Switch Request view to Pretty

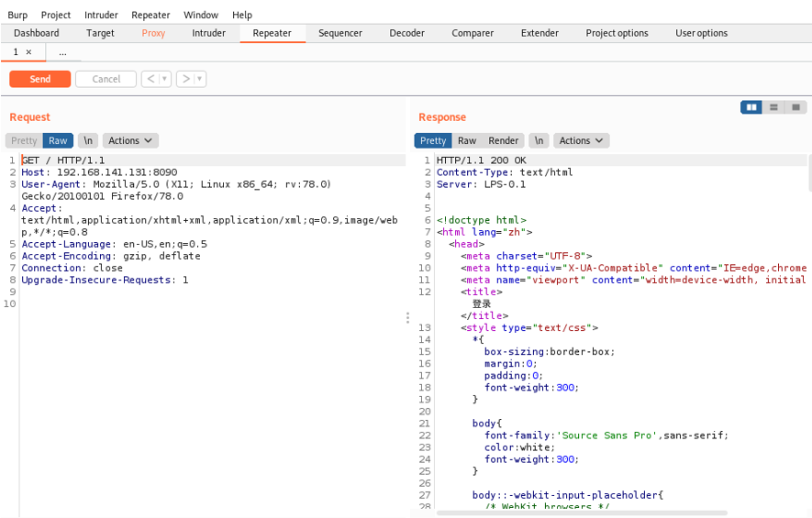point(24,141)
